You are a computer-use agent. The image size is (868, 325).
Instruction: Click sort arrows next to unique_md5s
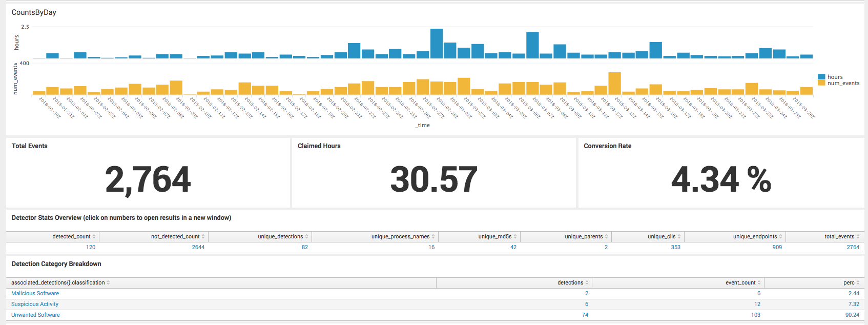[515, 236]
